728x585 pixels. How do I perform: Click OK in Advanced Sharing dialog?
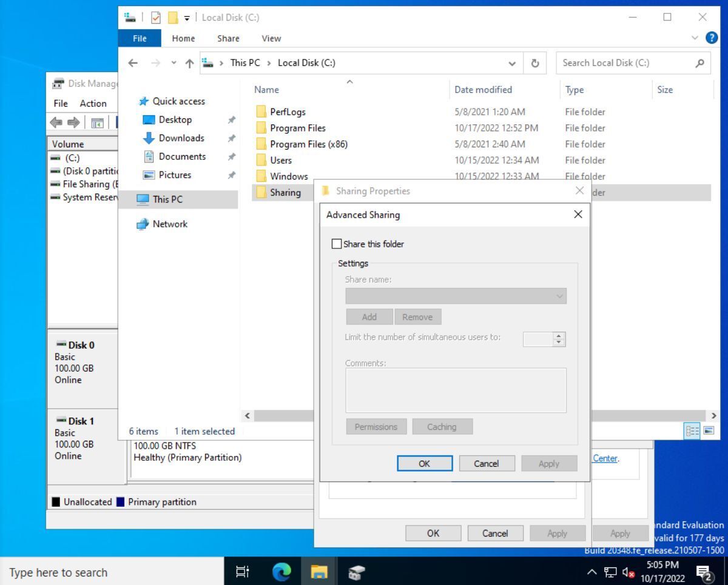tap(424, 463)
